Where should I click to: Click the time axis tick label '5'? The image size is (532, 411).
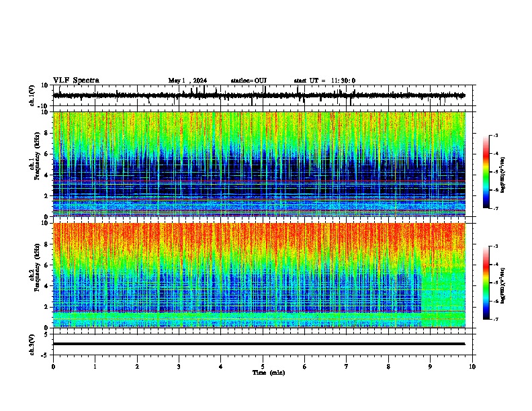[263, 367]
